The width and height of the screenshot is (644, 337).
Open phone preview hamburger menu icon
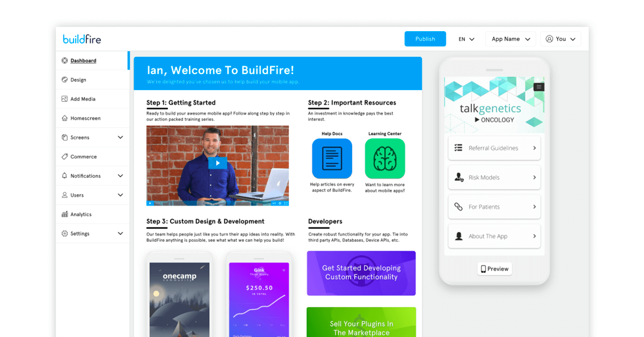(539, 87)
